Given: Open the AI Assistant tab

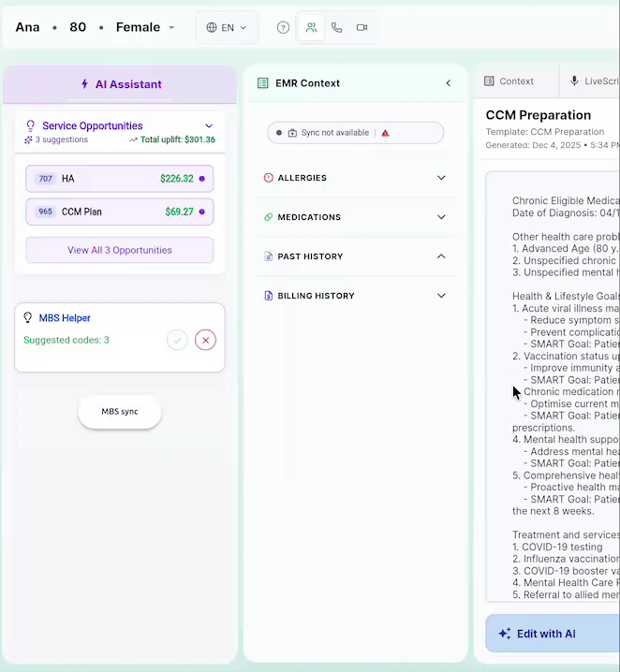Looking at the screenshot, I should 120,84.
